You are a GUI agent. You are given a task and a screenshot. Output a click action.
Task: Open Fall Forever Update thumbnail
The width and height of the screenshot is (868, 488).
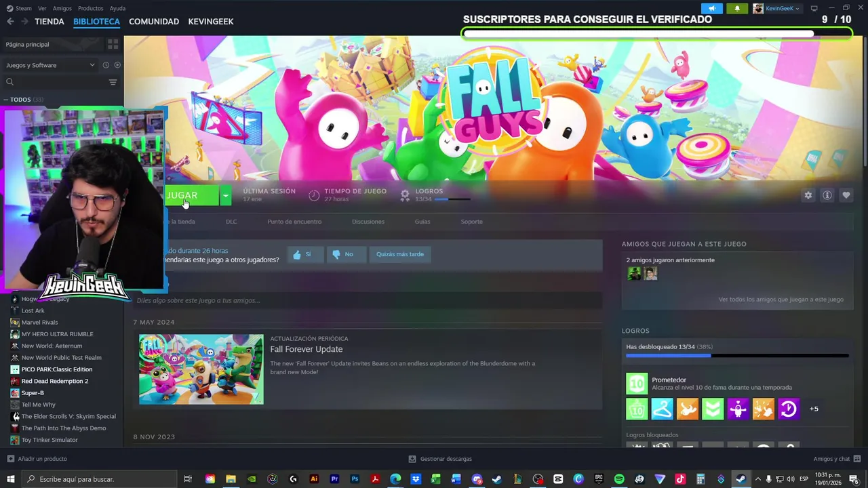pyautogui.click(x=201, y=369)
